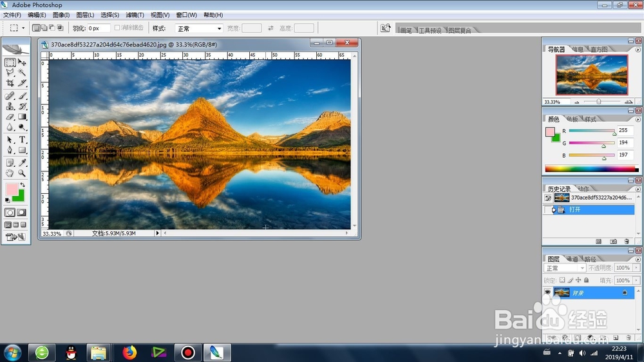Click Intersect with Selection mode button
Screen dimensions: 644x362
click(x=61, y=28)
